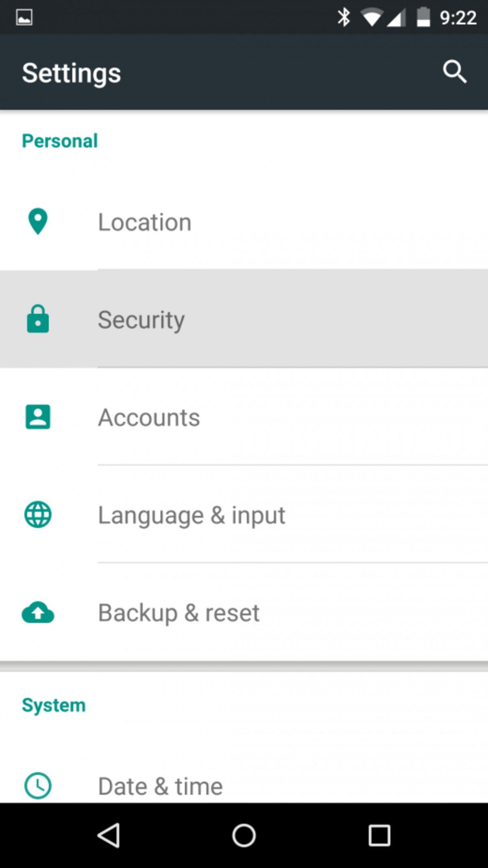Open the Settings search magnifier

coord(454,72)
